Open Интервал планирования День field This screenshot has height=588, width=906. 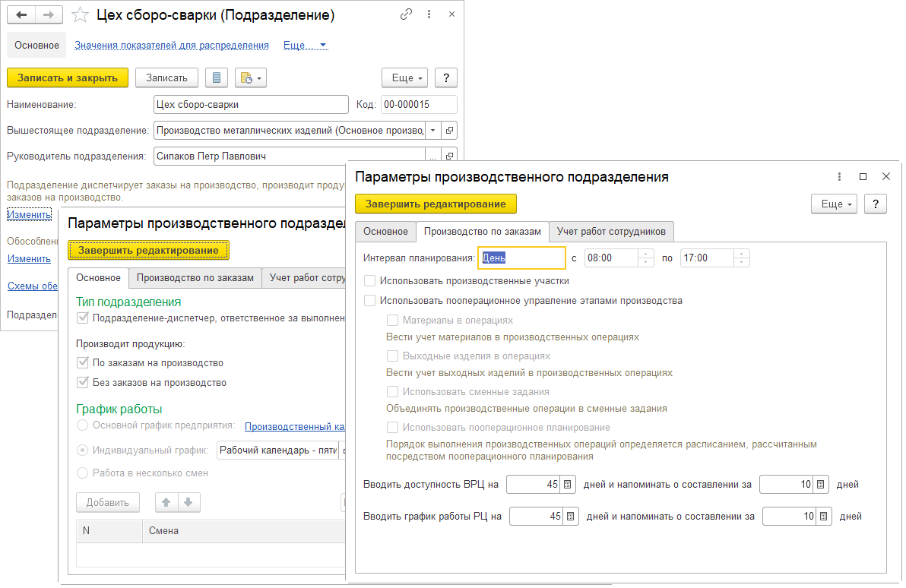pos(521,258)
